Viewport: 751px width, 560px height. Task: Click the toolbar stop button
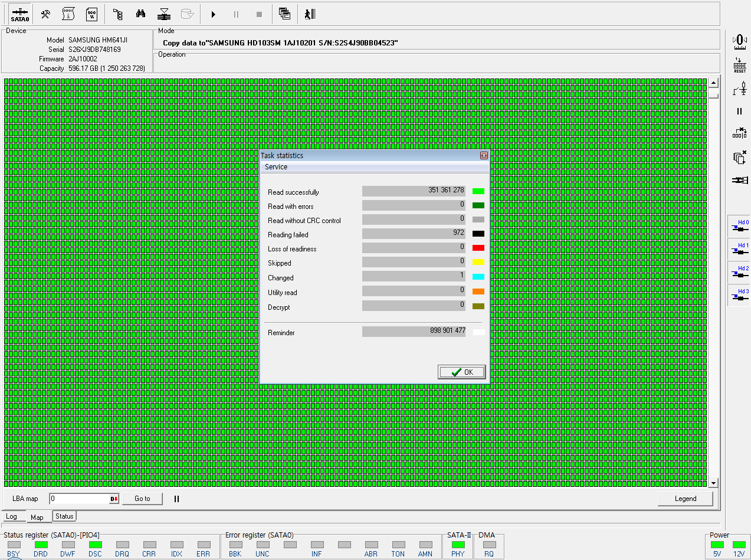pyautogui.click(x=259, y=14)
